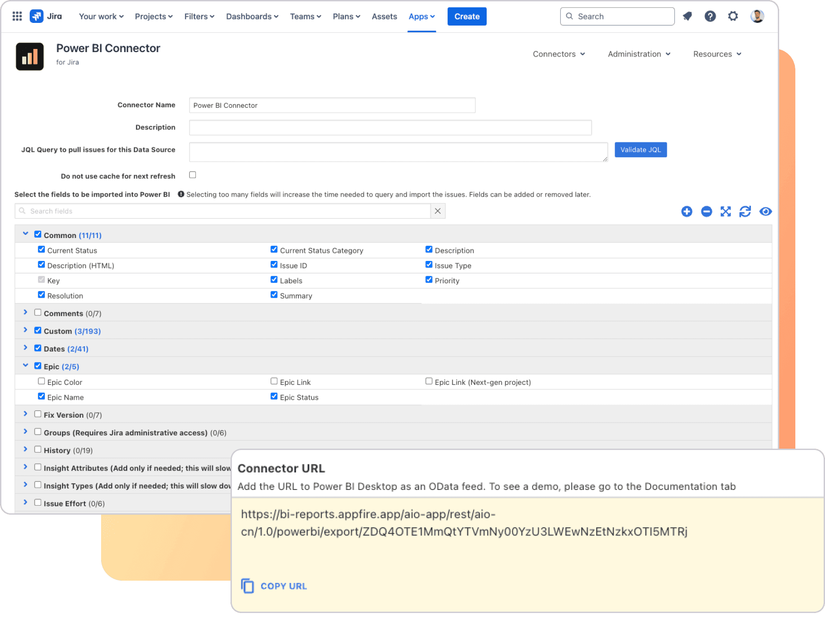This screenshot has height=644, width=825.
Task: Click the JQL Query text area
Action: (398, 152)
